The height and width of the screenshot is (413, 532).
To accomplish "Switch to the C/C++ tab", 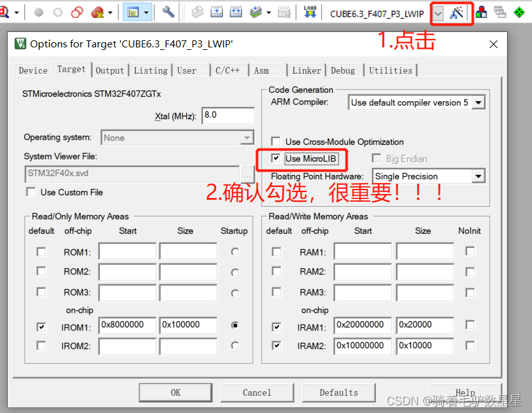I will point(228,70).
